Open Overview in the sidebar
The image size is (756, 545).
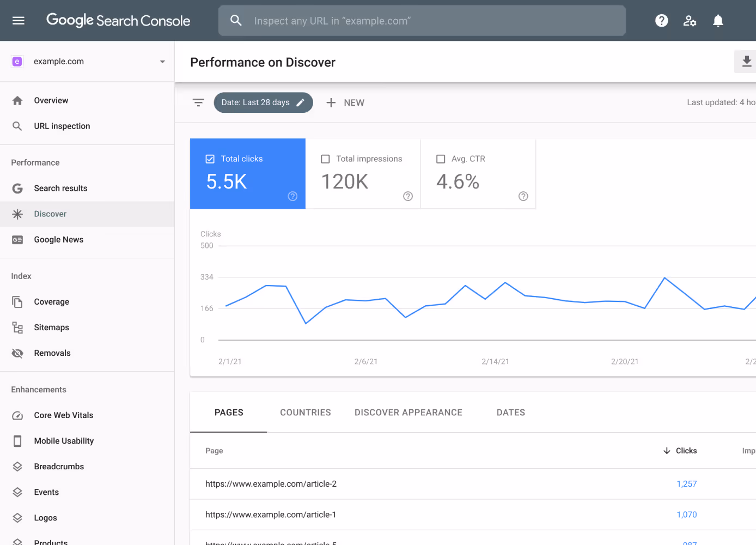87,101
